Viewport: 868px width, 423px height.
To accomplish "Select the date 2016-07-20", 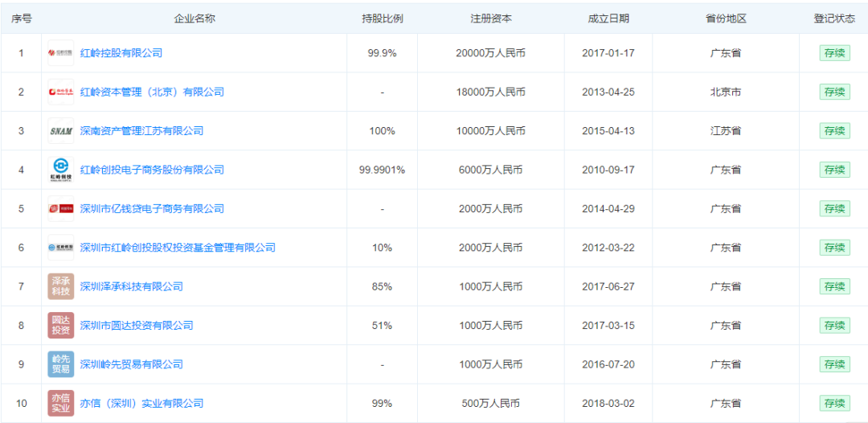I will (x=608, y=364).
